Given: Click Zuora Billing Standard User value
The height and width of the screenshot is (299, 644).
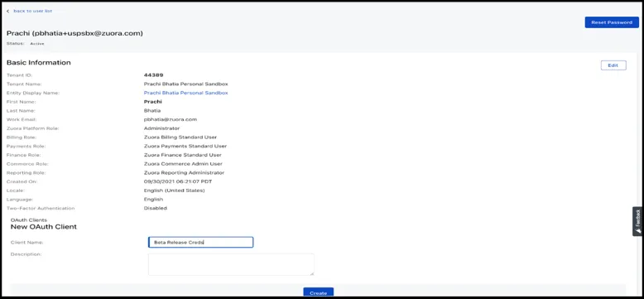Looking at the screenshot, I should (180, 137).
